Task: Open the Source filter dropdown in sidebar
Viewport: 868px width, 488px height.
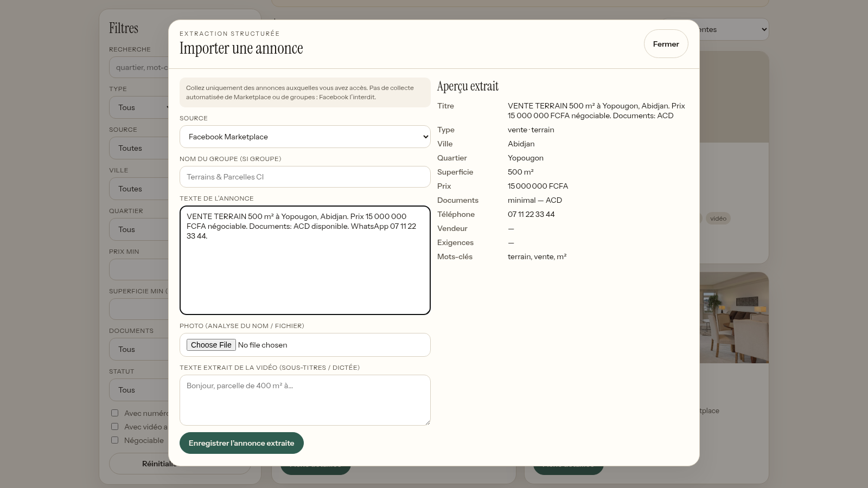Action: click(x=139, y=148)
